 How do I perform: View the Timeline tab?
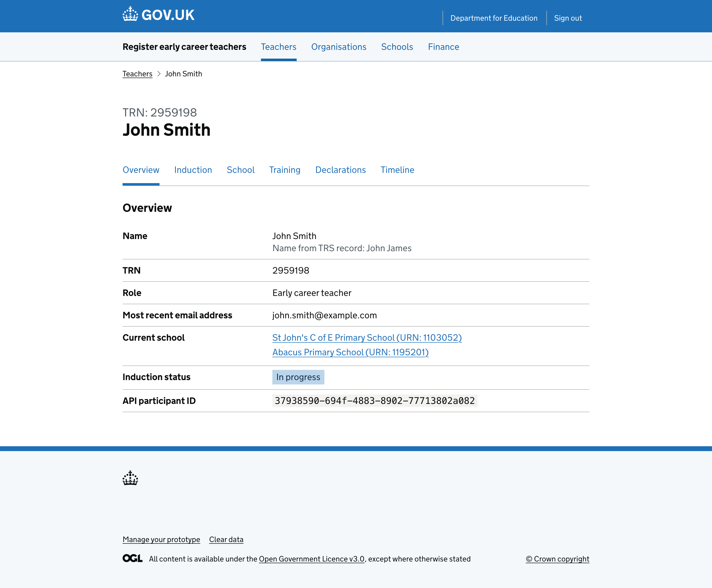397,170
